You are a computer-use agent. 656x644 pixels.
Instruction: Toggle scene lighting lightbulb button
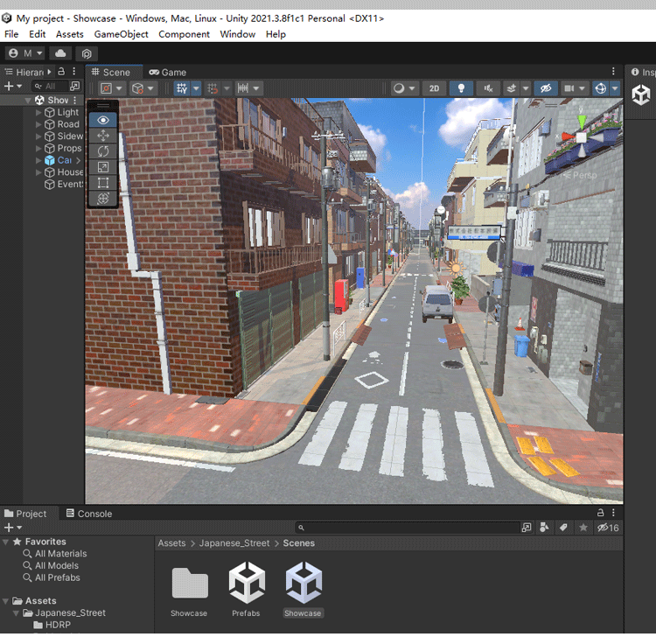(460, 88)
